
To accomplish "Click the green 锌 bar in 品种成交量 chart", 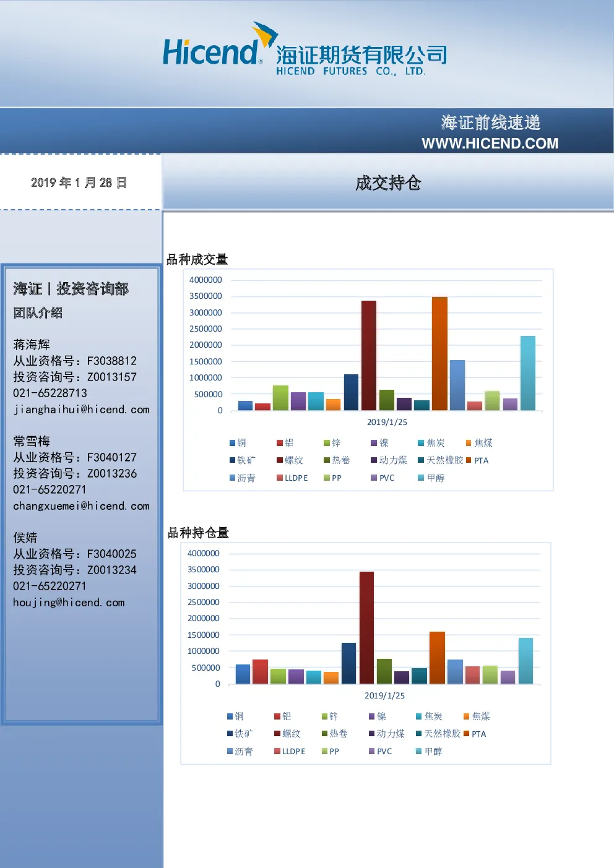I will (x=280, y=398).
